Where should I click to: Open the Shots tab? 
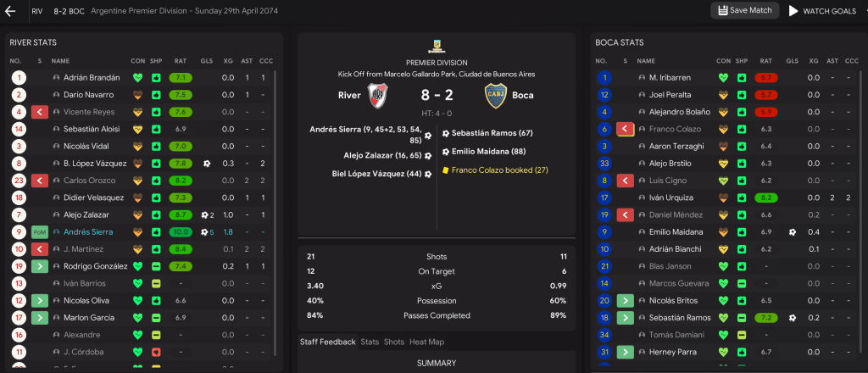click(394, 342)
